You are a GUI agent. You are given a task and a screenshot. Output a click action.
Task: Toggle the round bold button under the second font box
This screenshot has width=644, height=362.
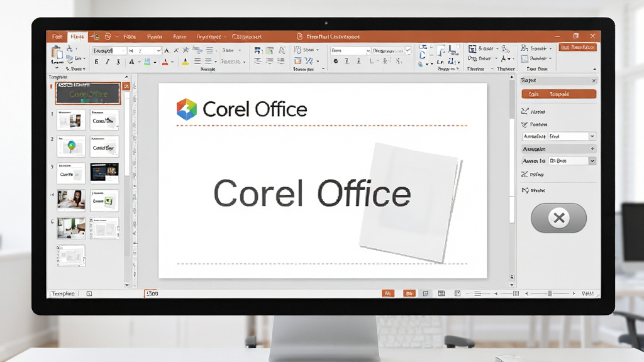pos(336,61)
